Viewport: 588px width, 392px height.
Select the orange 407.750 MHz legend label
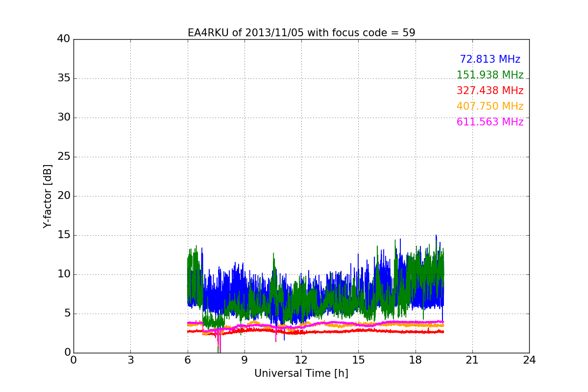click(x=490, y=106)
